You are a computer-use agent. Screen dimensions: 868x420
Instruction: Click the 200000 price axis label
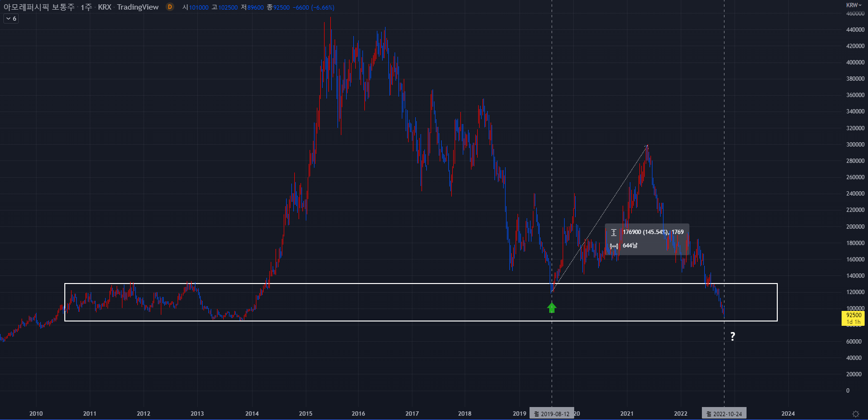(x=855, y=227)
